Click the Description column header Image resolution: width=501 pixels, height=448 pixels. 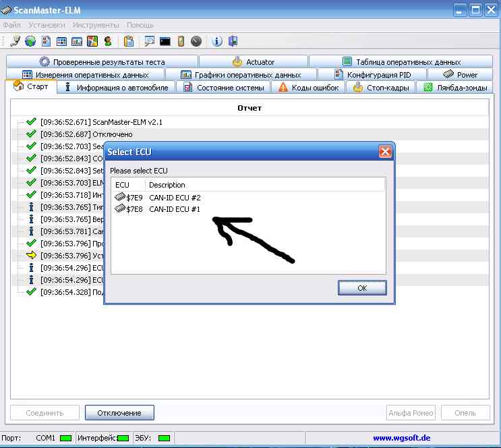click(167, 185)
